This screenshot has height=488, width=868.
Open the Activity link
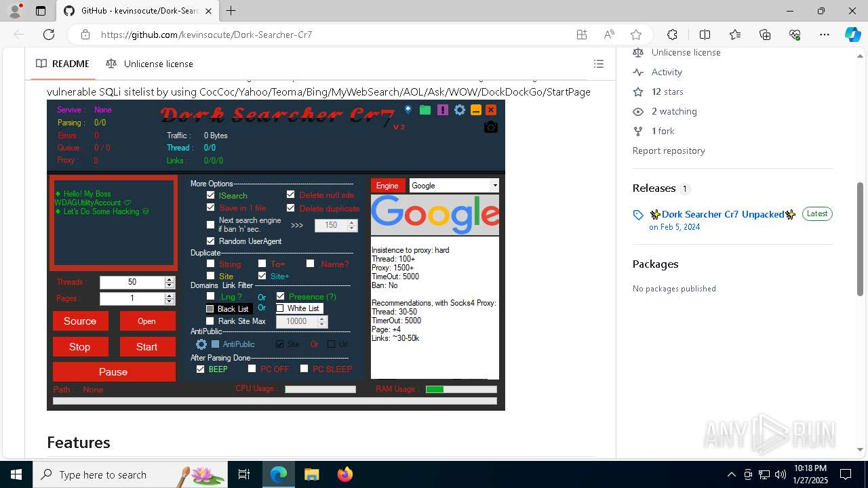667,72
